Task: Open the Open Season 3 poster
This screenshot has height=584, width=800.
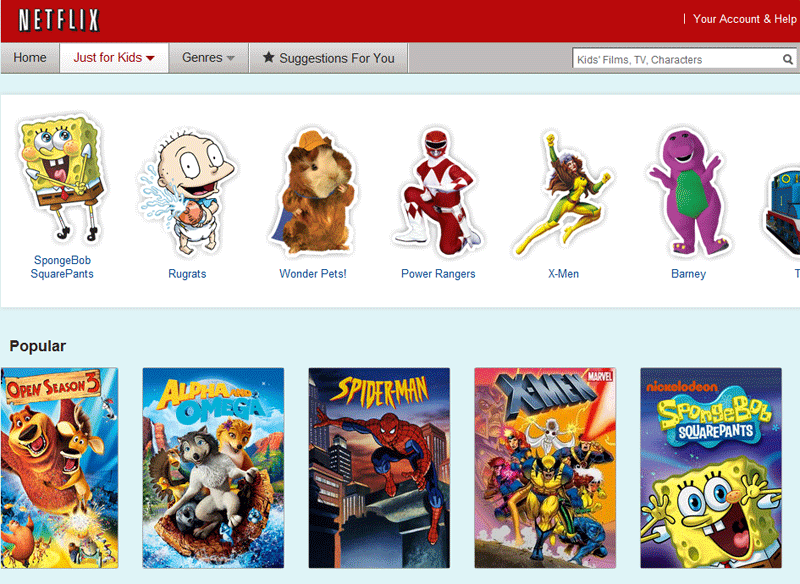Action: tap(59, 468)
